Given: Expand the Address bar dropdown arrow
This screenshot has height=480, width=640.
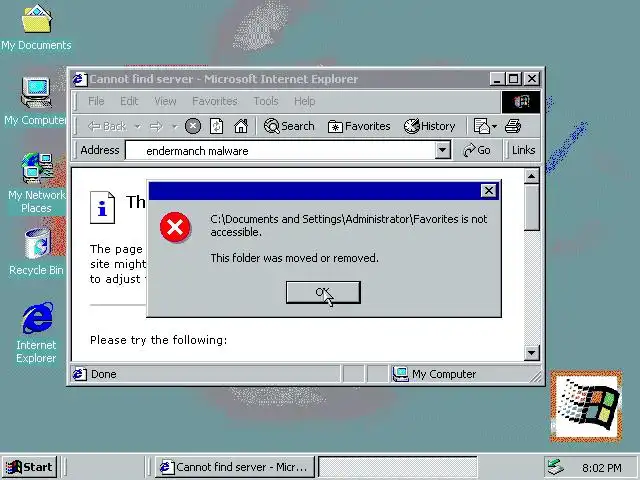Looking at the screenshot, I should coord(442,150).
